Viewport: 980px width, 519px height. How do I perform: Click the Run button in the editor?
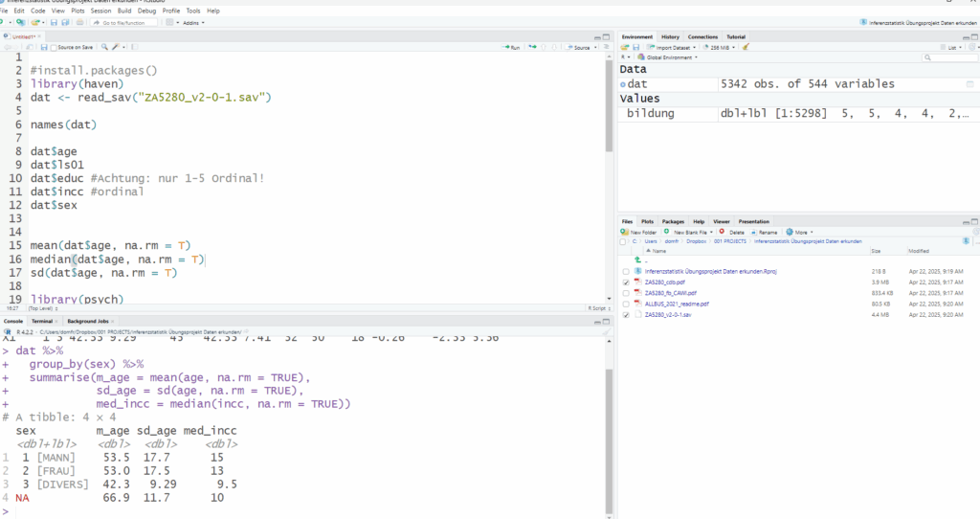coord(511,47)
